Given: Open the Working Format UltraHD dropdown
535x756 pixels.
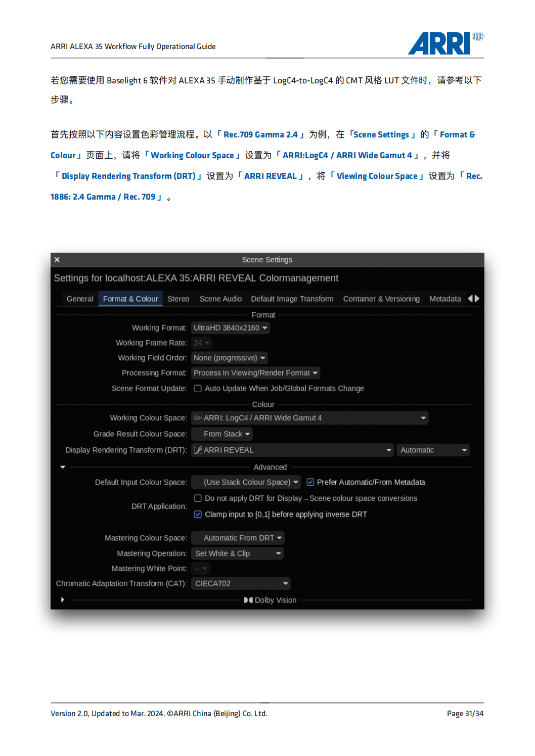Looking at the screenshot, I should (230, 327).
